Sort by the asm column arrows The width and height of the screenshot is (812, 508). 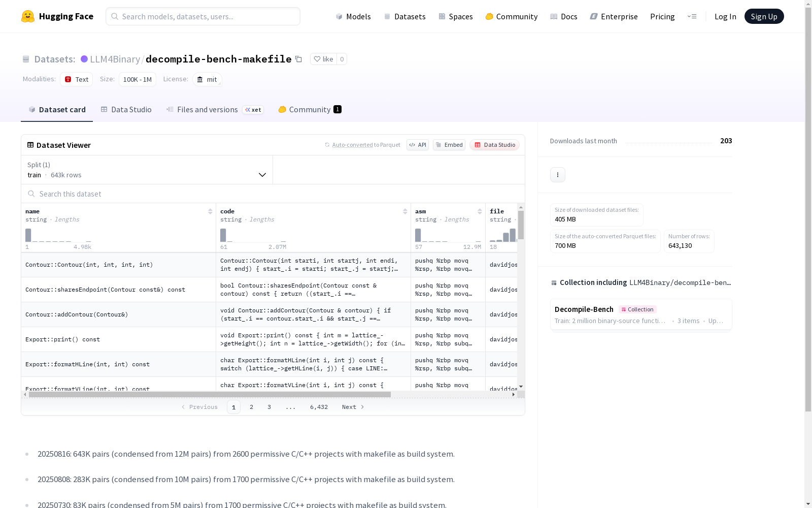pos(480,211)
